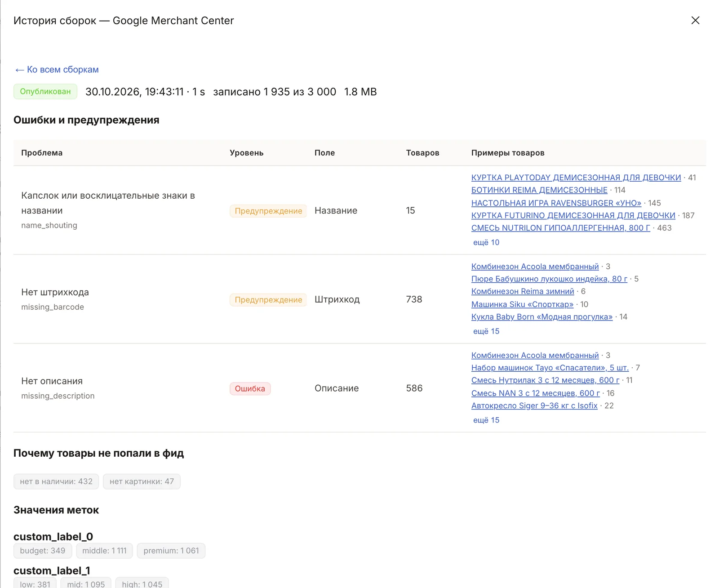Click the Товаров column header
This screenshot has width=719, height=588.
[422, 153]
